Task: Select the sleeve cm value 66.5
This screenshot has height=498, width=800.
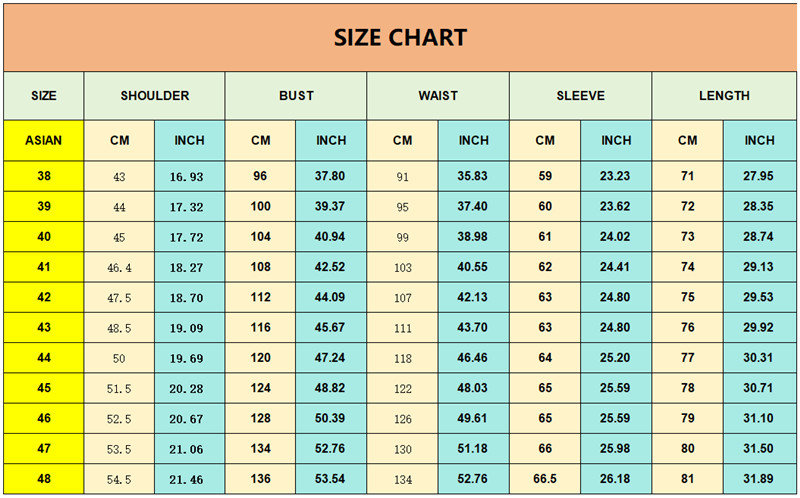Action: pos(545,479)
